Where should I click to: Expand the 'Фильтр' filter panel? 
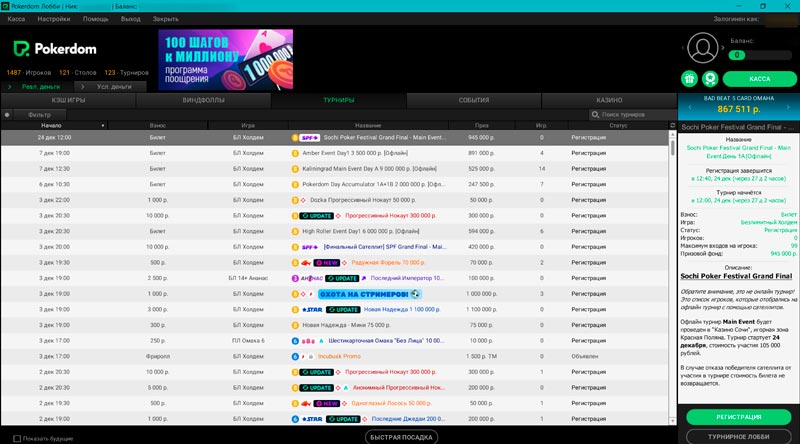[x=40, y=115]
